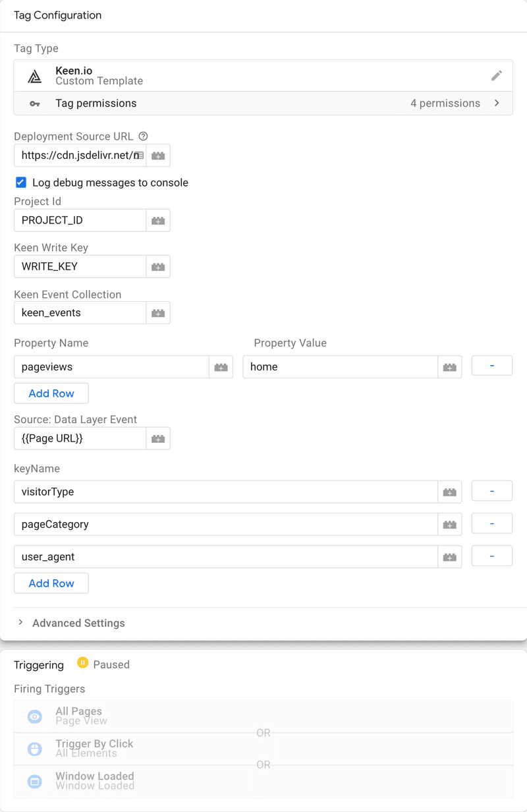Select the All Pages Page View trigger icon
This screenshot has height=812, width=527.
[x=34, y=716]
